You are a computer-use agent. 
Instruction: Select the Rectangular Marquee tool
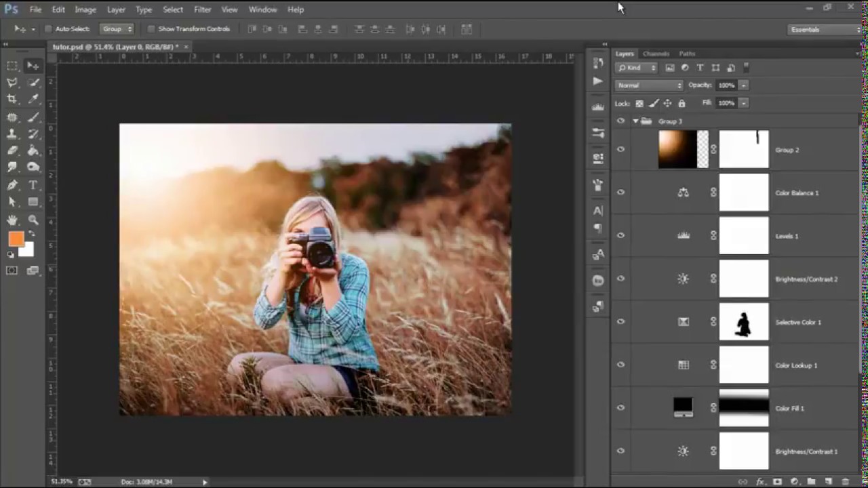pyautogui.click(x=12, y=66)
